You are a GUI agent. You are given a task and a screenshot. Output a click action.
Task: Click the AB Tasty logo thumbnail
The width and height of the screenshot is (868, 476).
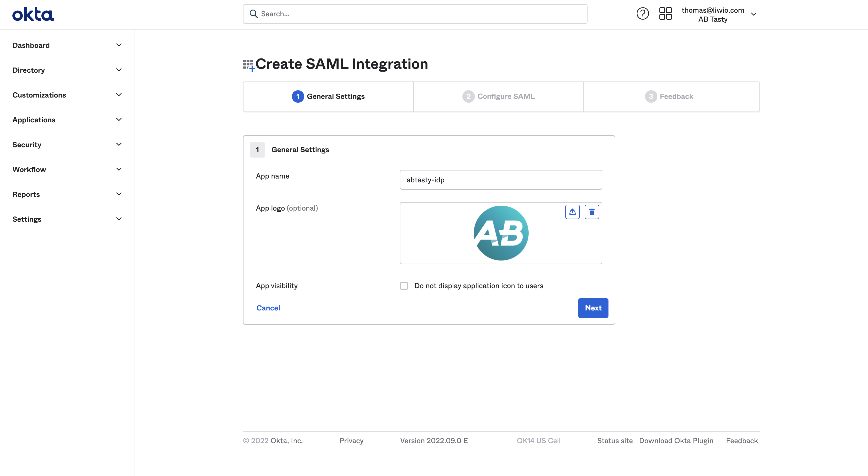tap(501, 233)
